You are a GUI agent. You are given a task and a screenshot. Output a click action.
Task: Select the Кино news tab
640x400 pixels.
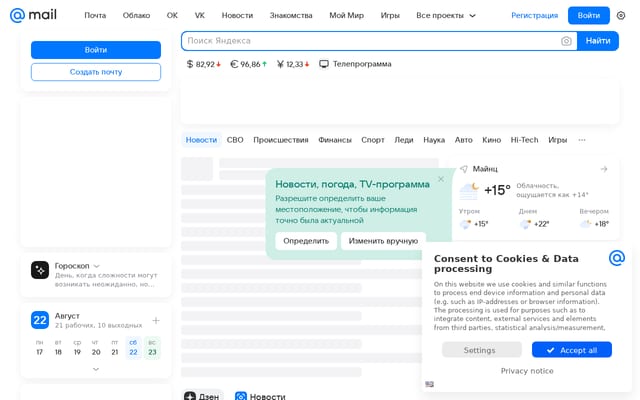(491, 140)
